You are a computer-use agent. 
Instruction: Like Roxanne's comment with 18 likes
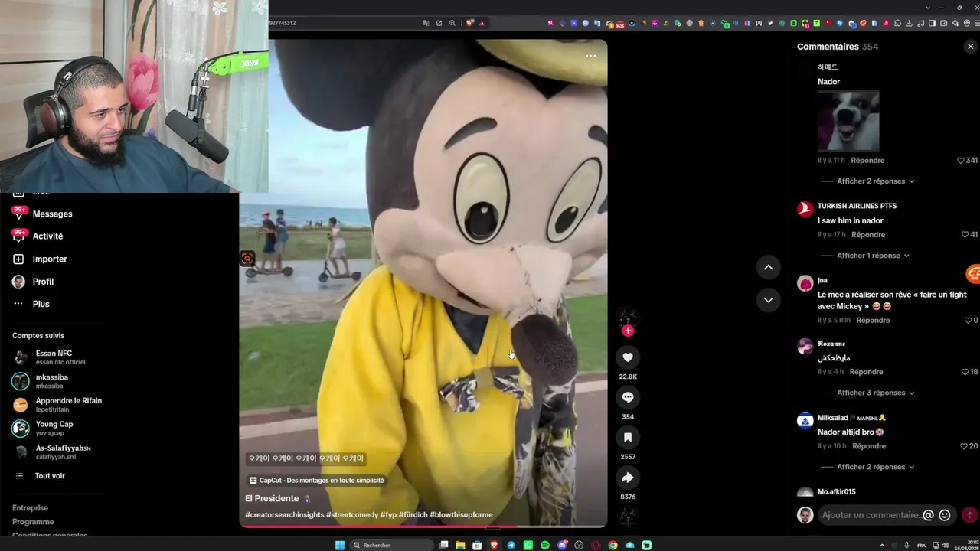[965, 372]
